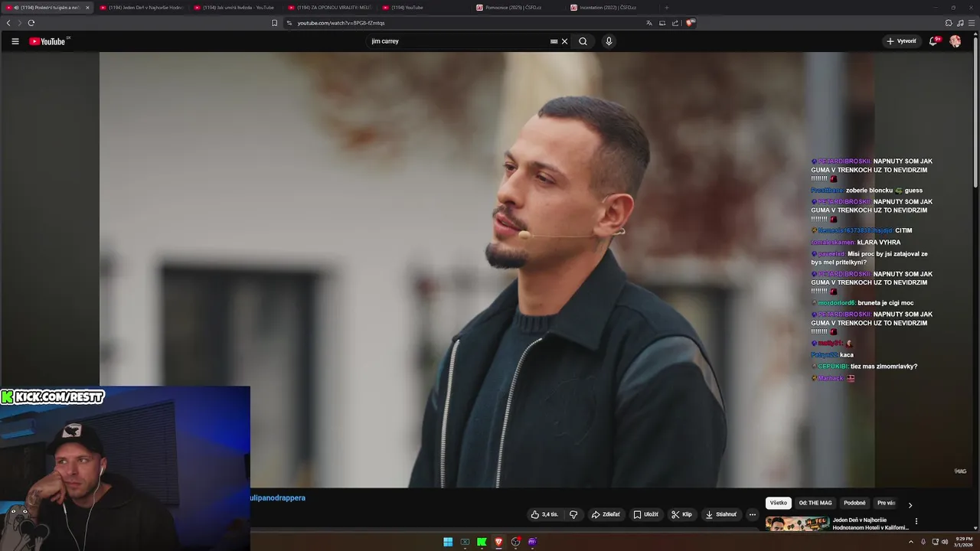The height and width of the screenshot is (551, 980).
Task: Open YouTube notifications bell
Action: pyautogui.click(x=933, y=41)
